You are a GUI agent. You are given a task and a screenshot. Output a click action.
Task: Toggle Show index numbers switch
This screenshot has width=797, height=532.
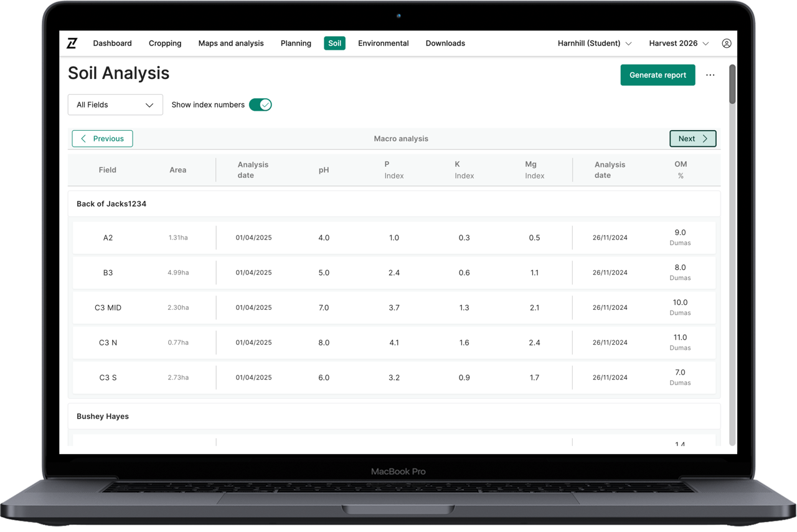(x=260, y=105)
